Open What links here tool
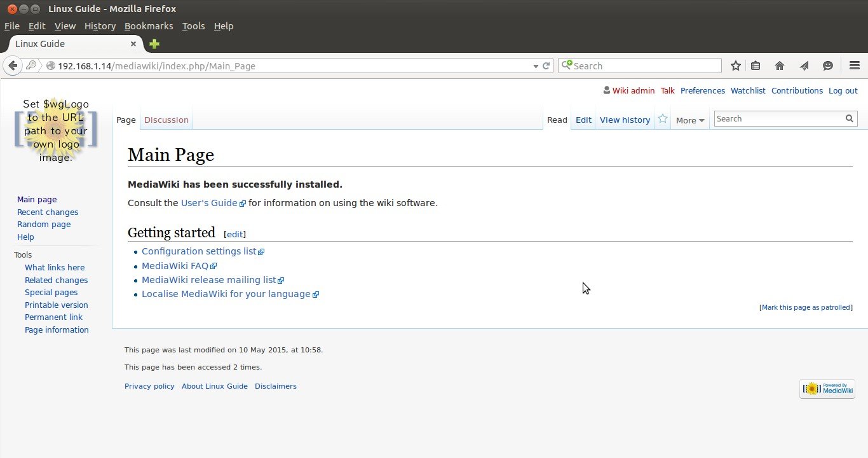 click(55, 268)
